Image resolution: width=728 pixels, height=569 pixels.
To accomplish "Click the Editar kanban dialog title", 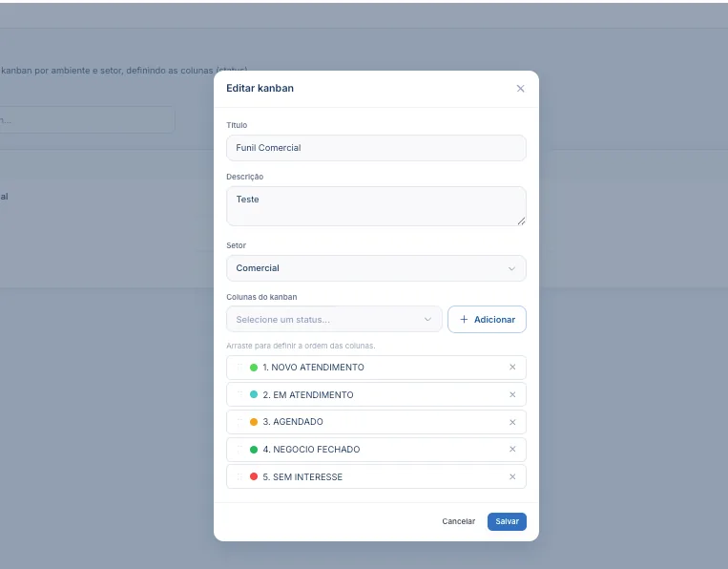I will coord(260,88).
